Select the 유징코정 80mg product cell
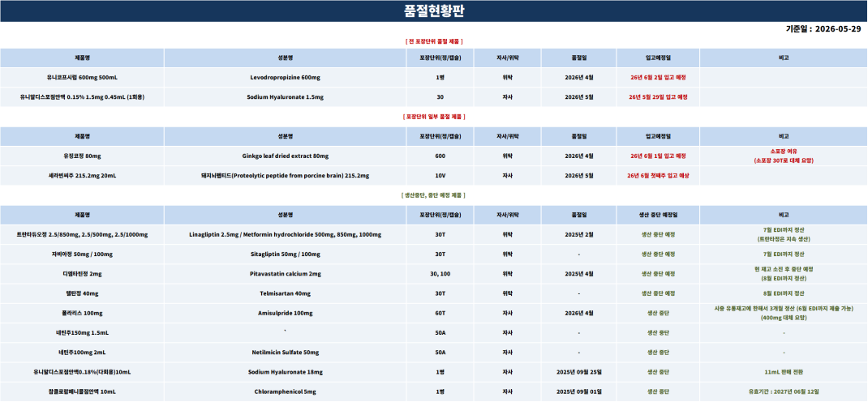The height and width of the screenshot is (402, 868). (x=82, y=156)
